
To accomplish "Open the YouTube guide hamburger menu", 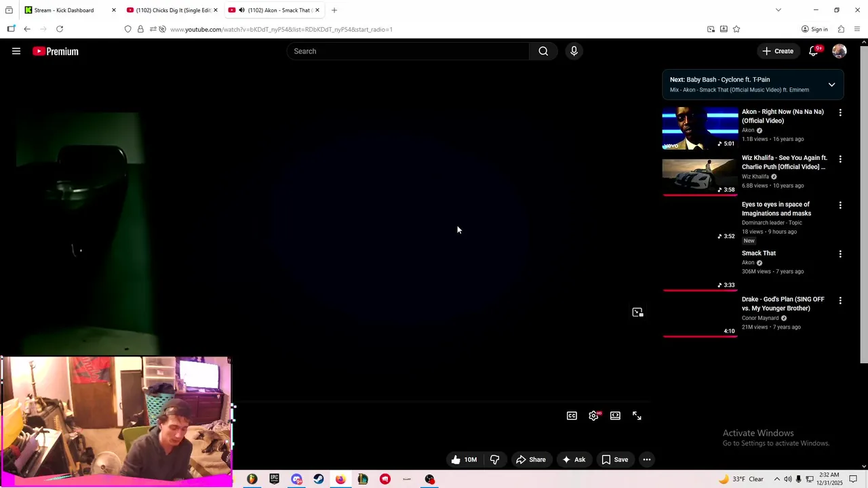I will pyautogui.click(x=16, y=51).
